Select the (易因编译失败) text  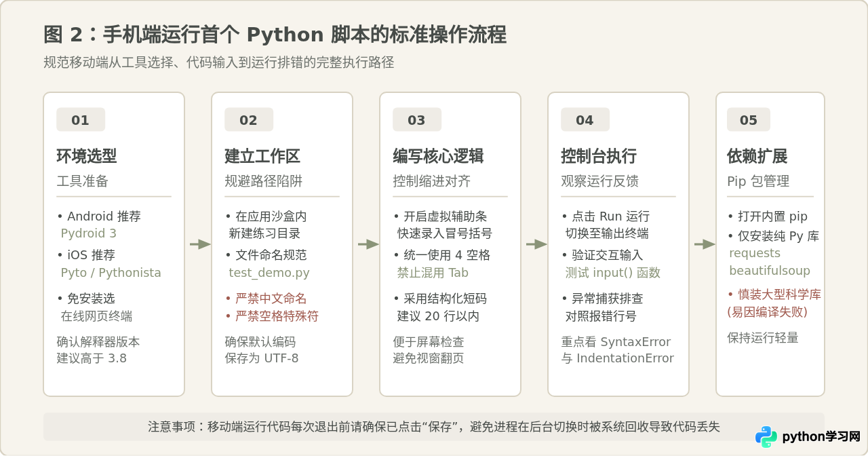click(x=768, y=312)
